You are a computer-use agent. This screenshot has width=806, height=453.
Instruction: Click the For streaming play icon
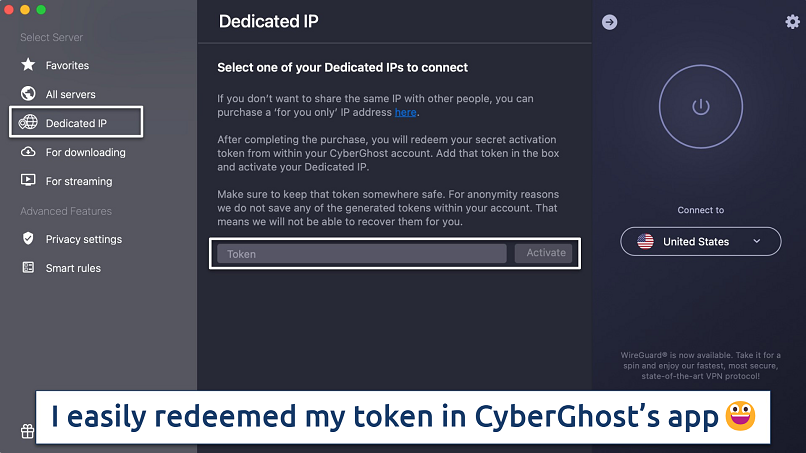click(28, 181)
